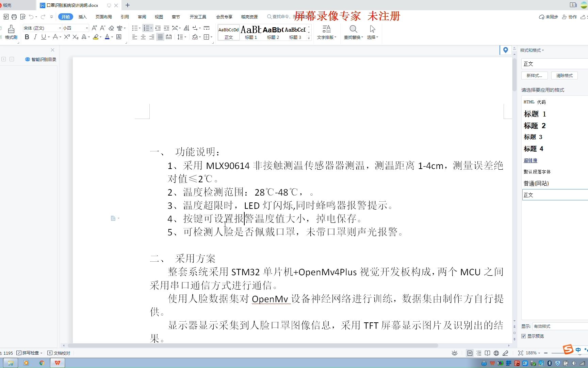Apply italic formatting
This screenshot has height=368, width=588.
point(35,37)
